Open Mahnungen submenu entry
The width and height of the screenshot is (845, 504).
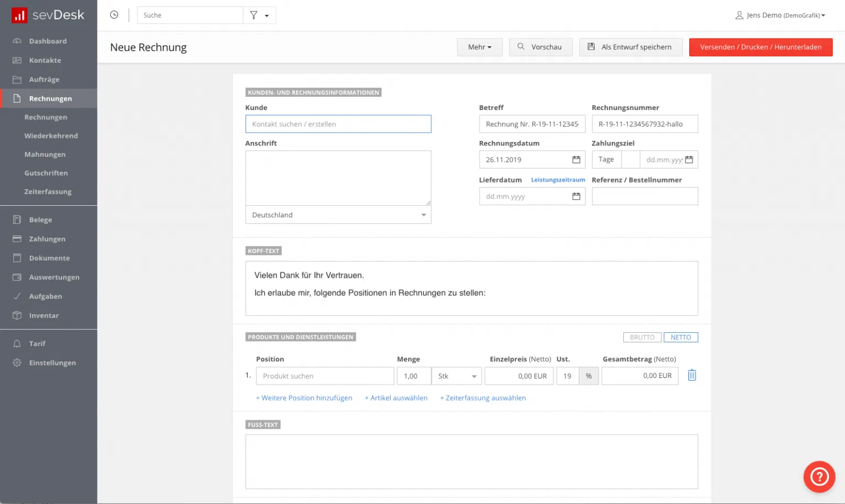coord(45,155)
